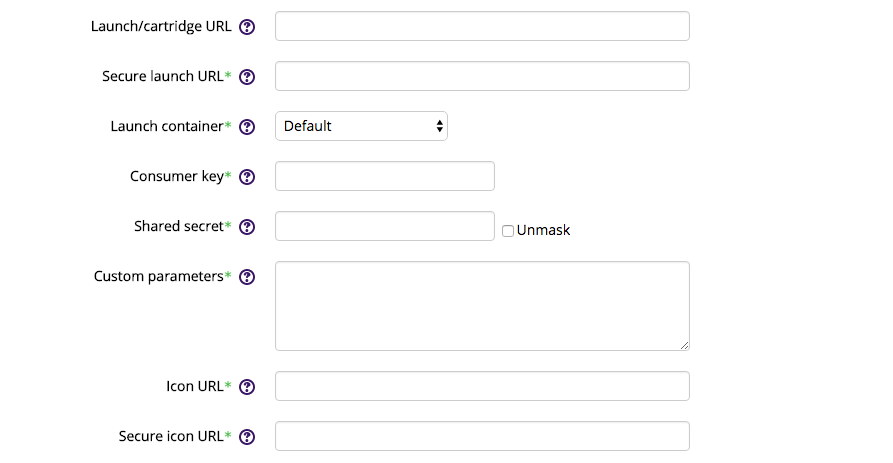Click the Secure icon URL help icon

pos(247,437)
